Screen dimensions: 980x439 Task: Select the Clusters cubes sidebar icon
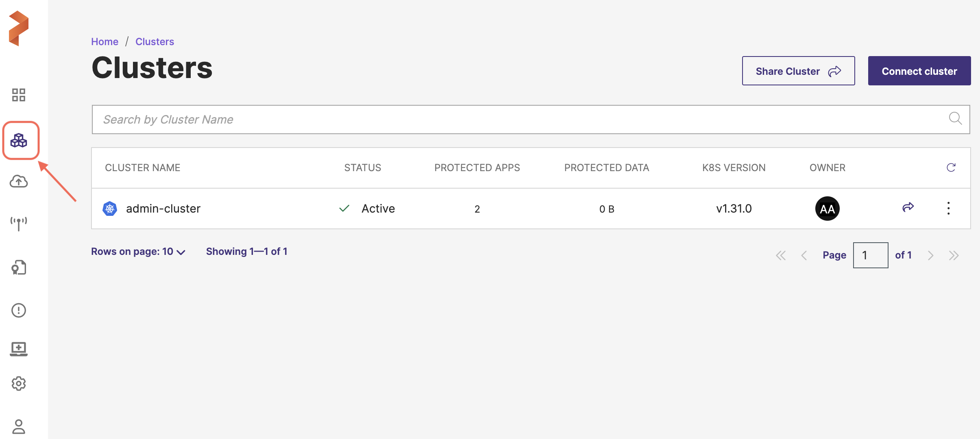click(x=19, y=141)
